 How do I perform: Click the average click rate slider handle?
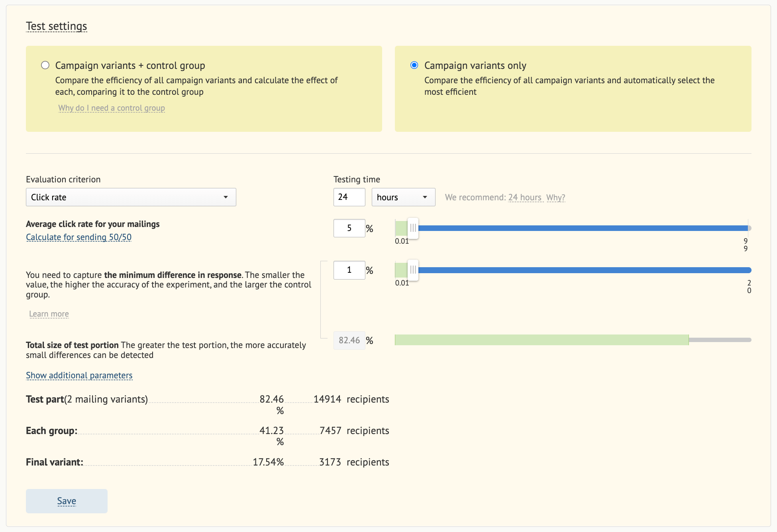point(413,228)
